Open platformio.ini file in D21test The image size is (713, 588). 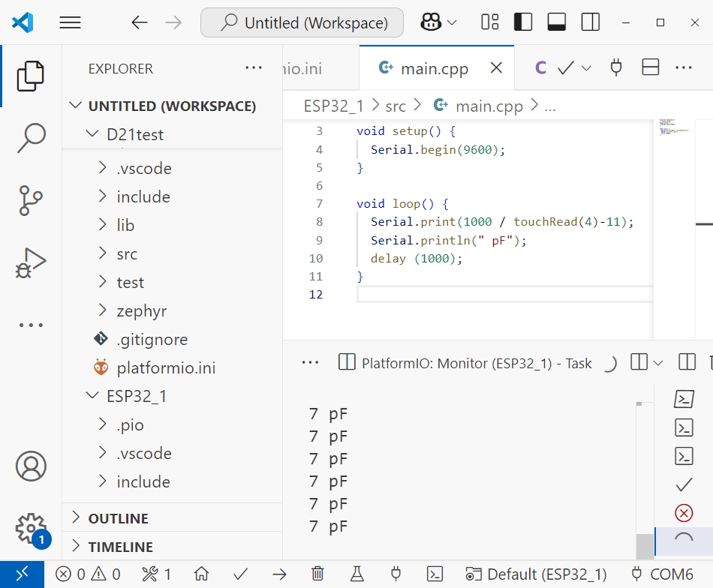(x=166, y=368)
